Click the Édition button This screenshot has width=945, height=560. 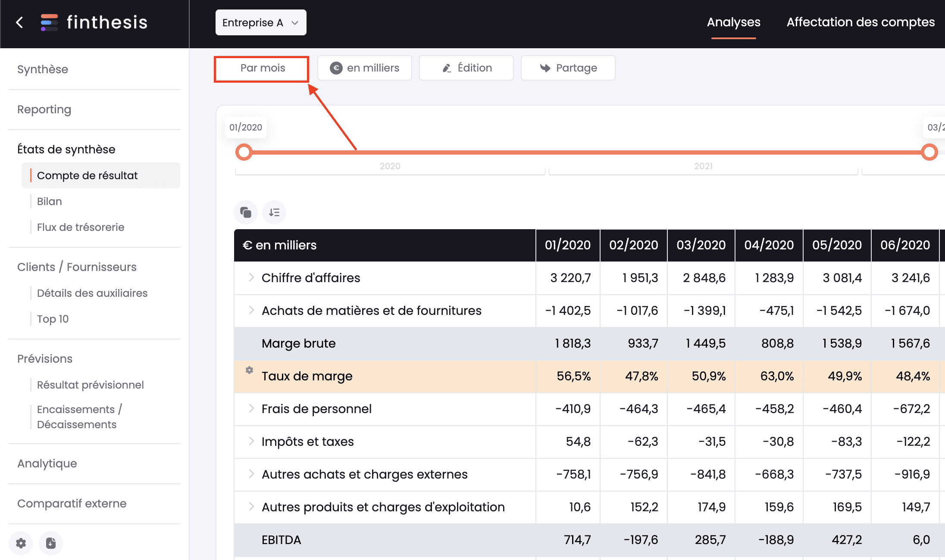coord(466,68)
